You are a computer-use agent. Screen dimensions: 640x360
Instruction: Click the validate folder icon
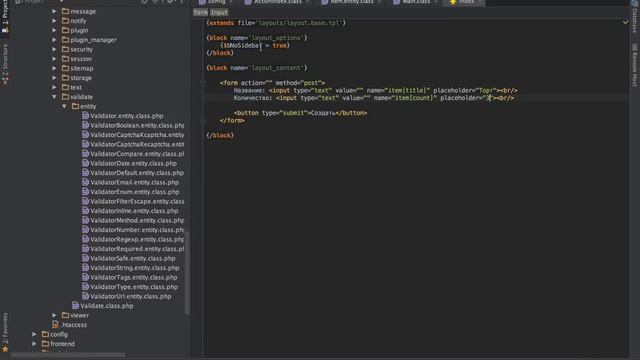pos(65,97)
